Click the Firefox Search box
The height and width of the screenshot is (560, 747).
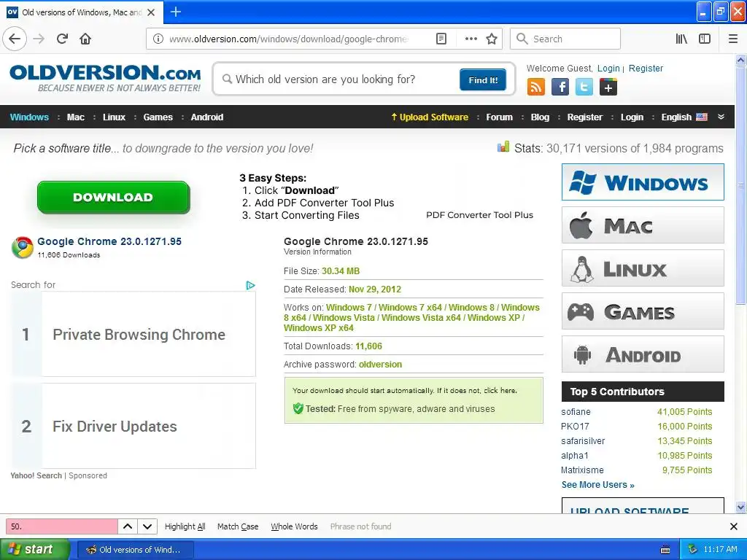point(565,39)
